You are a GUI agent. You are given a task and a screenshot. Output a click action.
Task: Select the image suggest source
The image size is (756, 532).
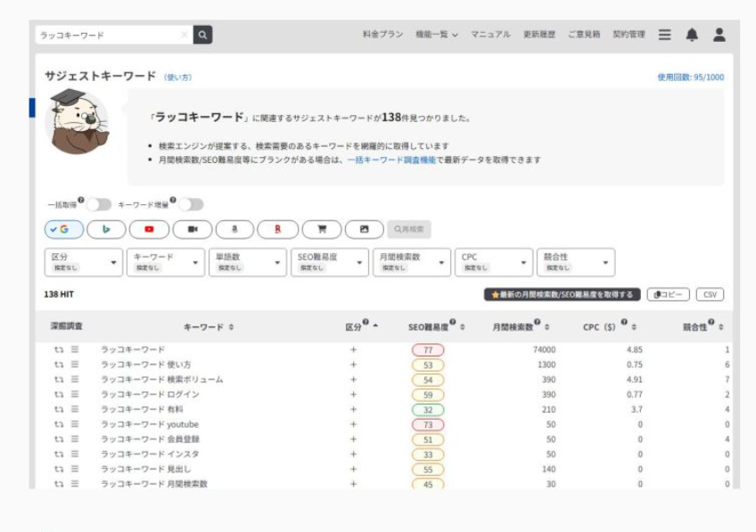365,229
